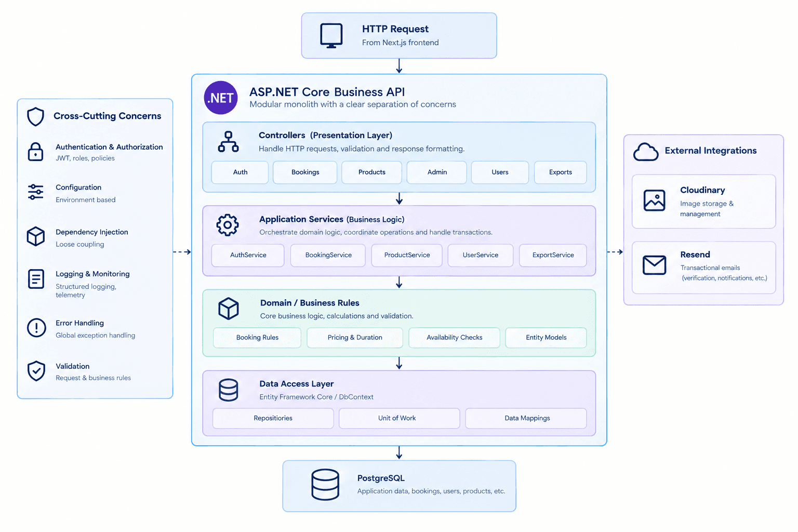Select the cube icon beside Dependency Injection

point(36,236)
